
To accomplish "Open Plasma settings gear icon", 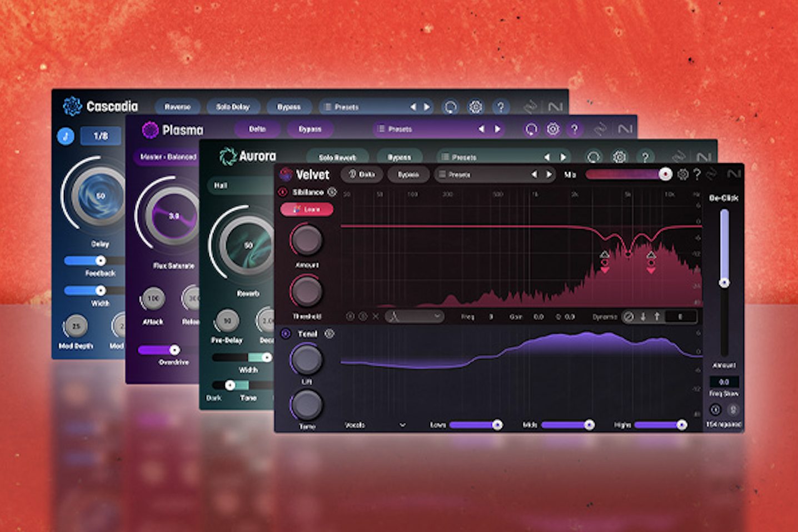I will 553,129.
